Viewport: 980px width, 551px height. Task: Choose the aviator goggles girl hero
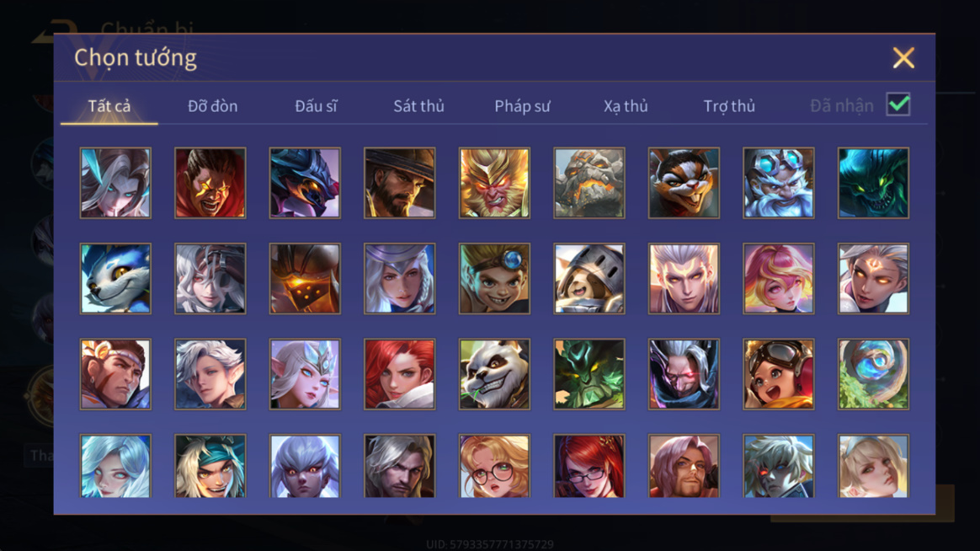coord(778,374)
